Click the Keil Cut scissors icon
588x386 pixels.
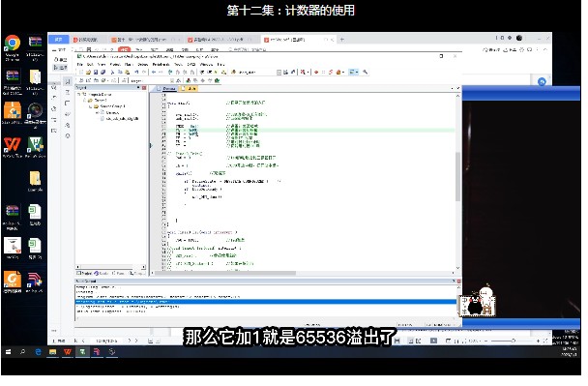coord(112,72)
